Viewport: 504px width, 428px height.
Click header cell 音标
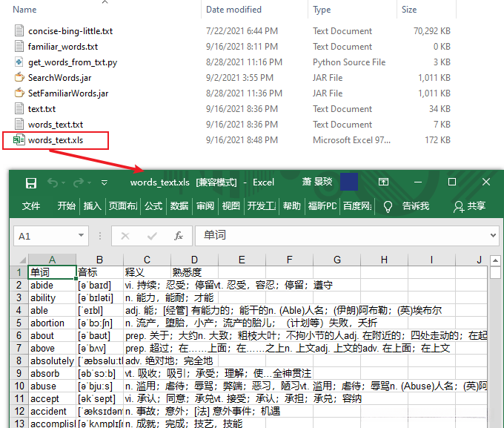pos(99,272)
